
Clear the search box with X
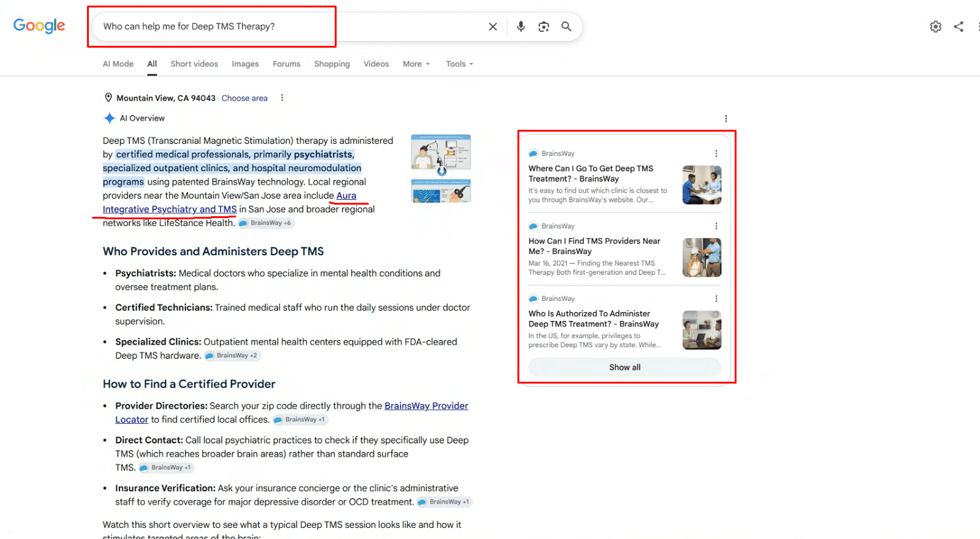point(492,26)
